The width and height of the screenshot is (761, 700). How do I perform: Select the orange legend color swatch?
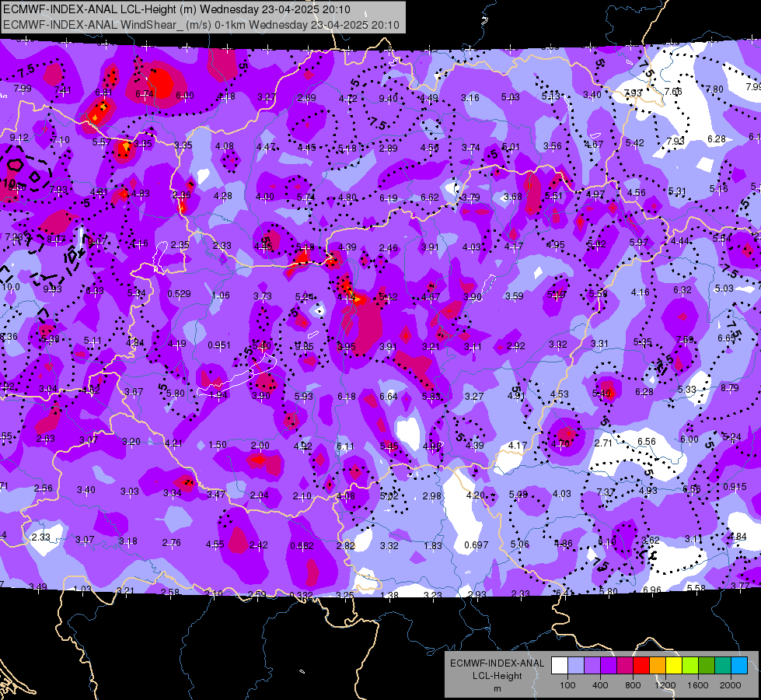[x=658, y=666]
